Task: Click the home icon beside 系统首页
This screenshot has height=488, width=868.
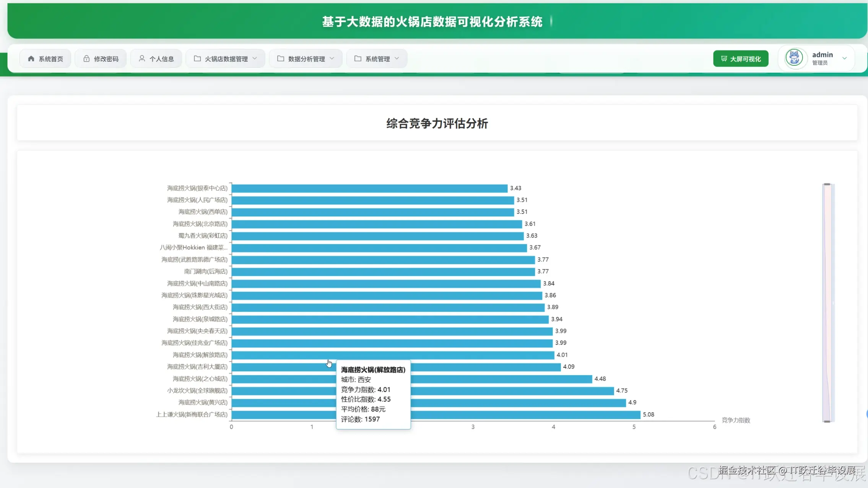Action: 31,58
